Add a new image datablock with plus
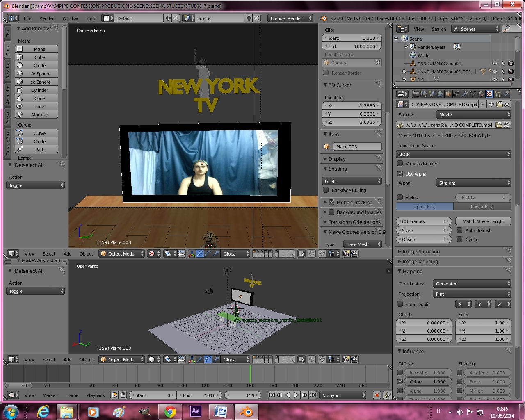Viewport: 525px width, 420px height. tap(491, 104)
